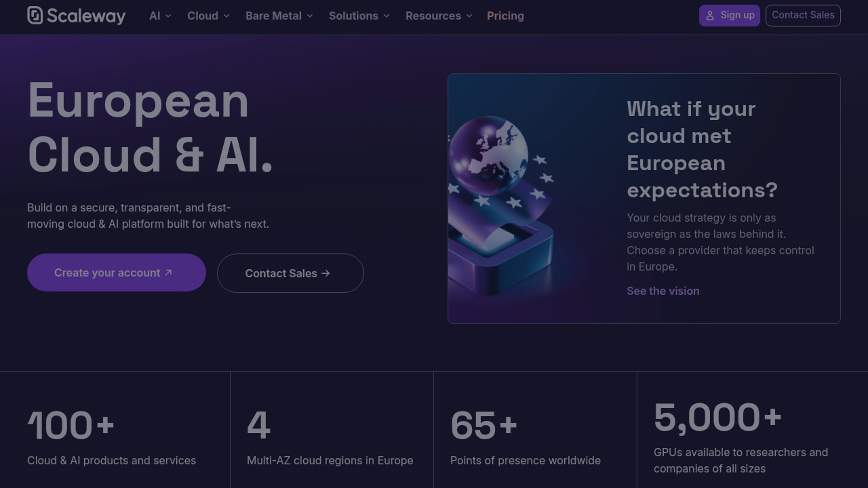
Task: Open the Bare Metal navigation menu
Action: click(x=279, y=16)
